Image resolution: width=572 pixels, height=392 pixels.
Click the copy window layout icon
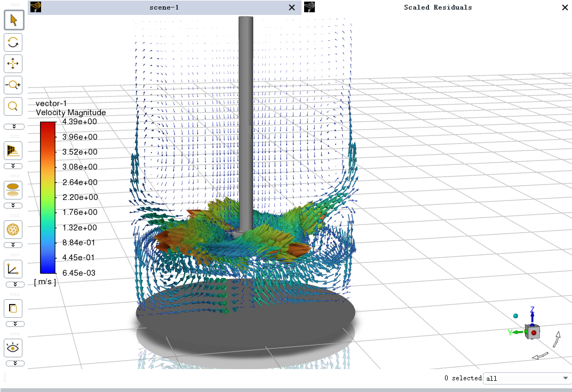tap(13, 308)
